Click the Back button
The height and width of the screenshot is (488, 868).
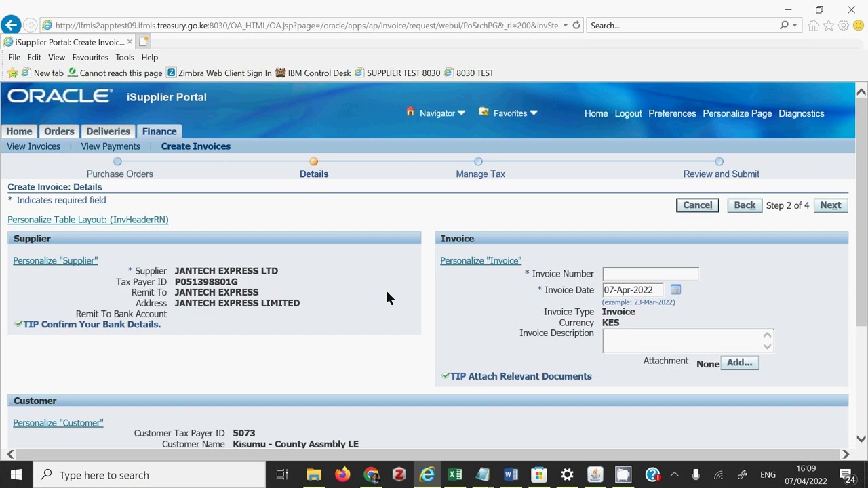point(745,205)
